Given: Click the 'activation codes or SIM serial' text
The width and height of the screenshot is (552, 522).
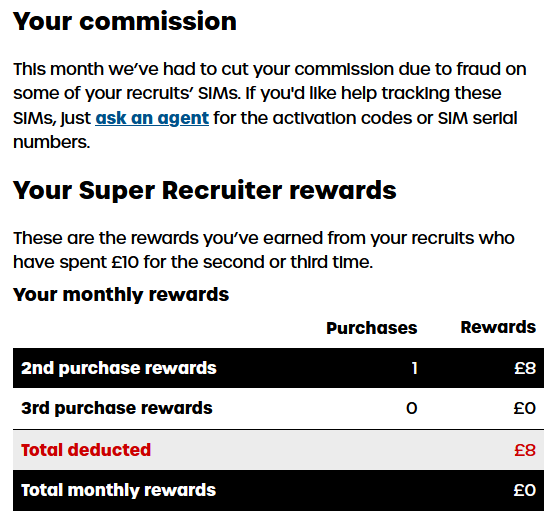Looking at the screenshot, I should tap(395, 118).
